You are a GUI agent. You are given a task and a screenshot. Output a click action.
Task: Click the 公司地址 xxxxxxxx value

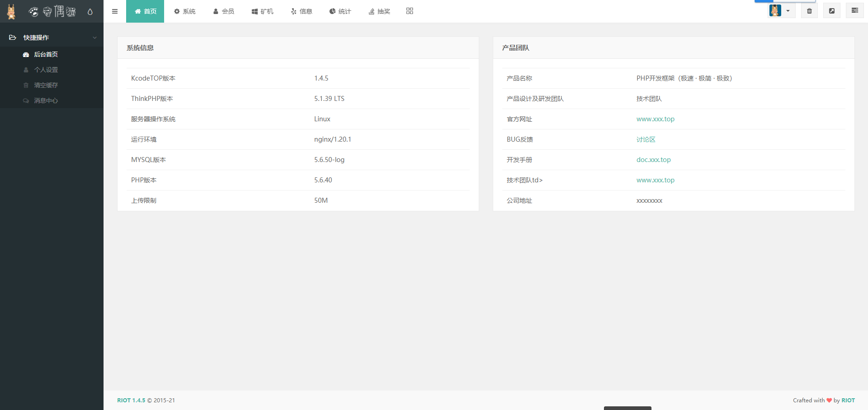tap(649, 201)
